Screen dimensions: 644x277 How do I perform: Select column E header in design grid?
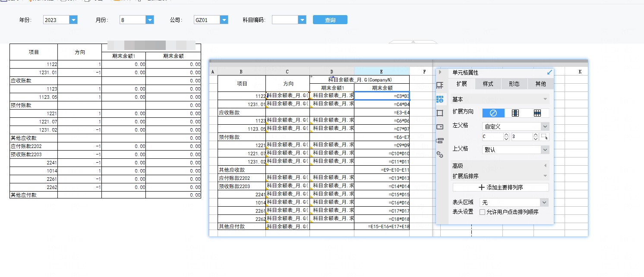coord(382,72)
